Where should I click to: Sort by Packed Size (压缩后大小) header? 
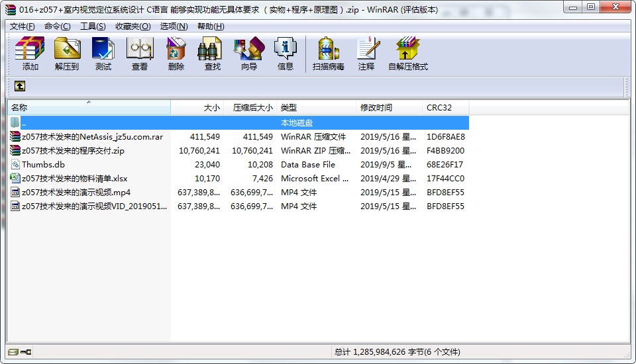click(x=250, y=107)
